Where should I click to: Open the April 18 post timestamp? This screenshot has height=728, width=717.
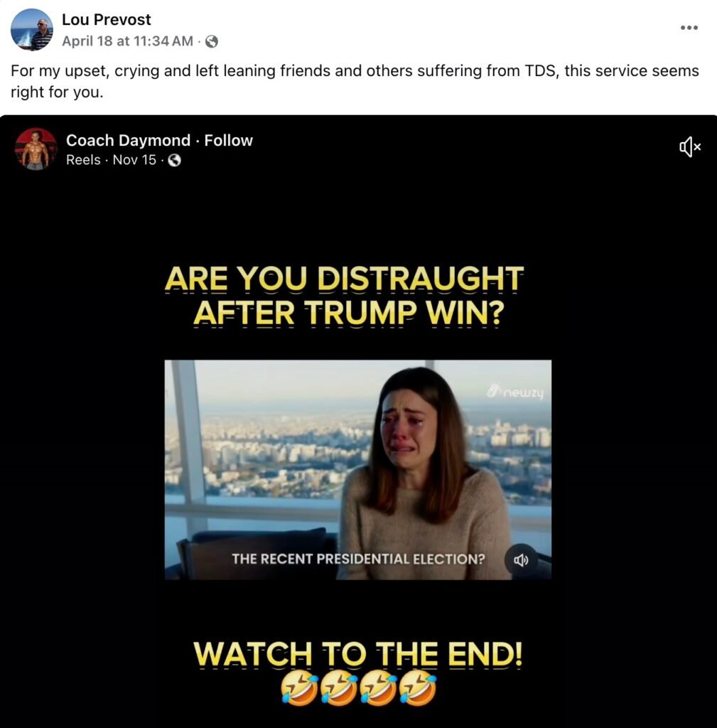point(127,41)
